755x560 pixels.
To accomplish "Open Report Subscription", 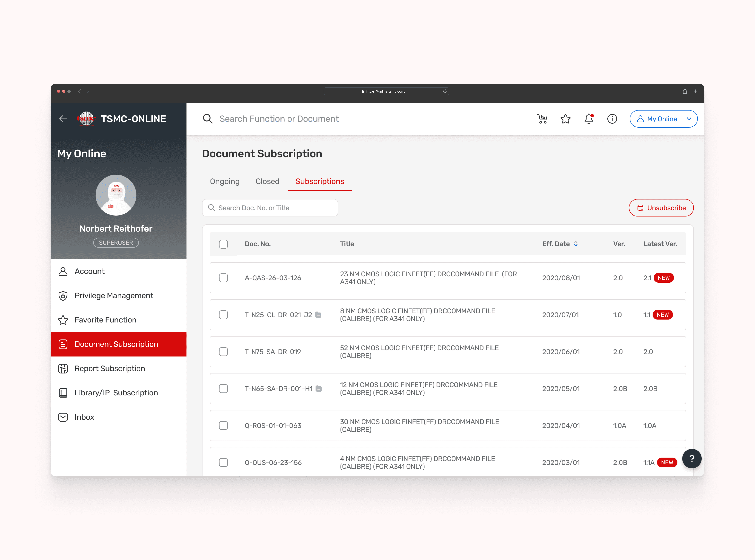I will (x=119, y=368).
